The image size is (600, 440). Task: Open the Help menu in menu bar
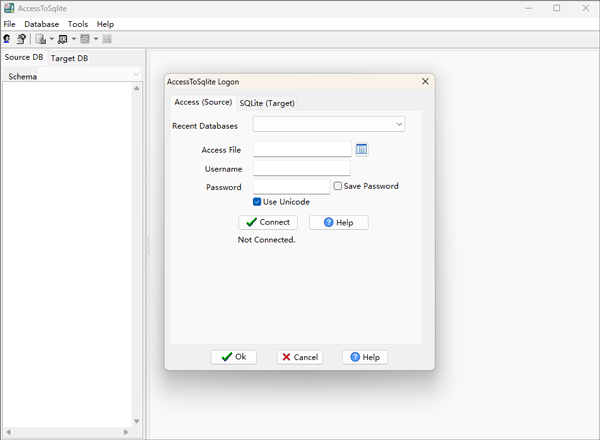click(105, 24)
